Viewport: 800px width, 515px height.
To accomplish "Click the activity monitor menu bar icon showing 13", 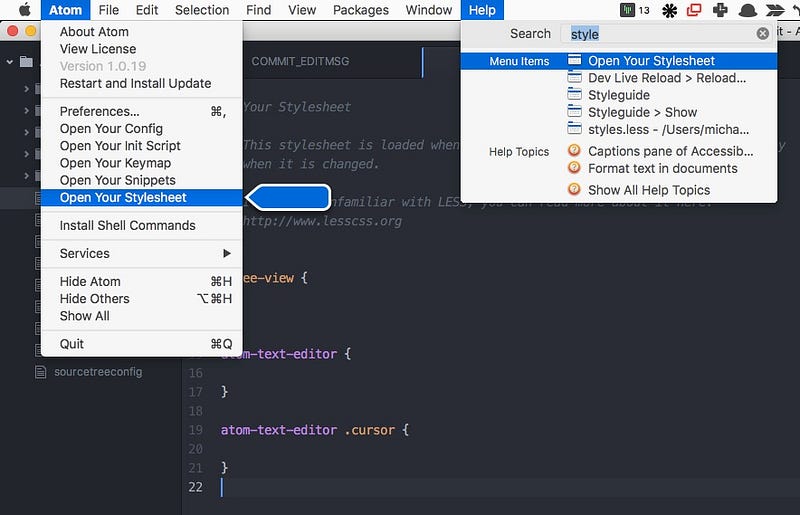I will tap(635, 10).
